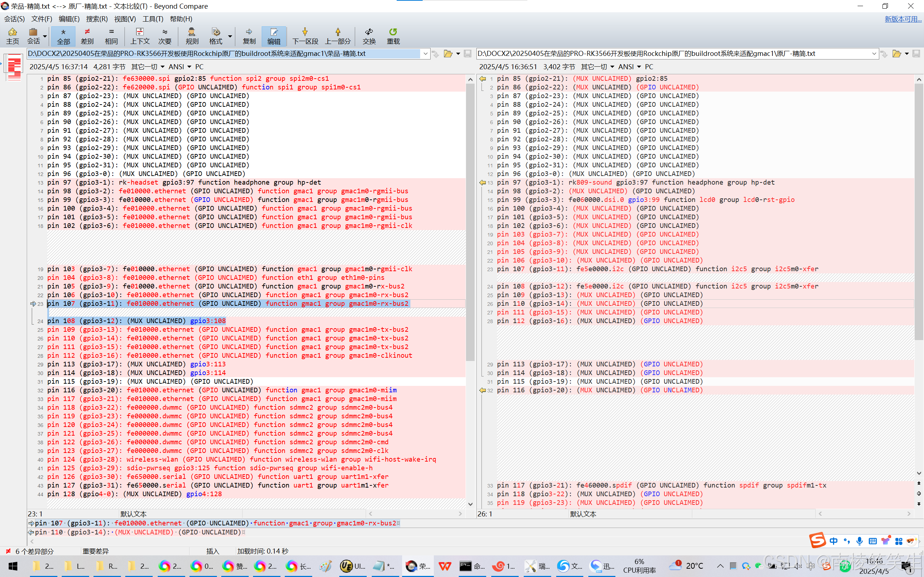This screenshot has height=577, width=924.
Task: Open the Search (搜索) menu
Action: 97,19
